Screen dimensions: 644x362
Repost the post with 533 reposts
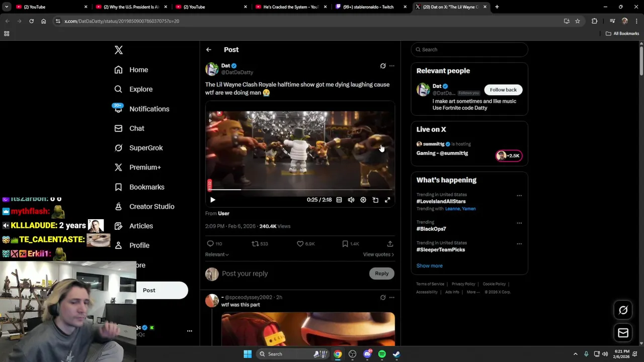[x=255, y=244]
